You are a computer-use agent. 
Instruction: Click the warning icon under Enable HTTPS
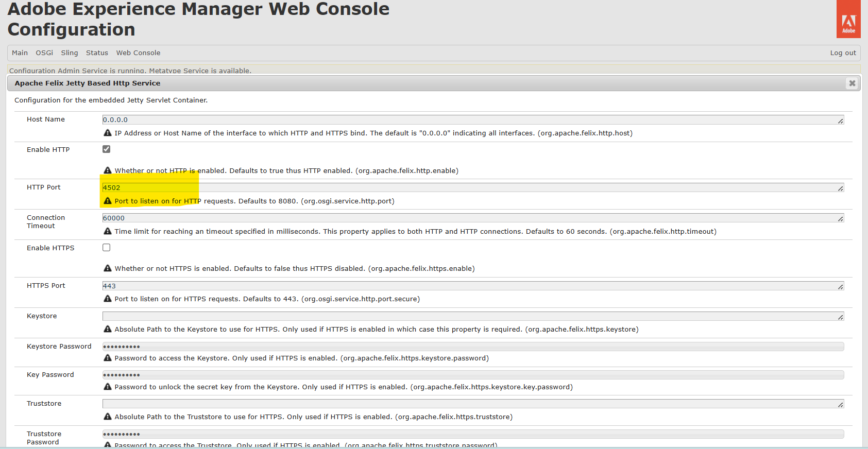(108, 268)
